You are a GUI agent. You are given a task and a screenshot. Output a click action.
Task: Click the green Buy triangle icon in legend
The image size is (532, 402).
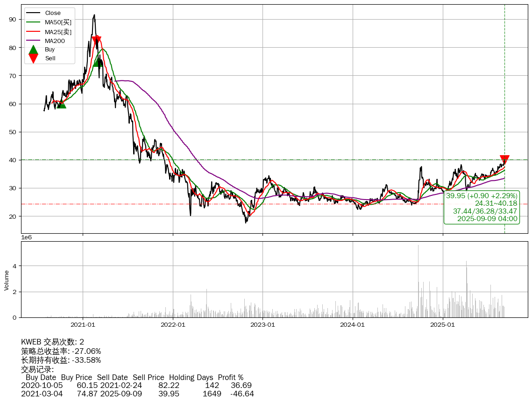33,50
